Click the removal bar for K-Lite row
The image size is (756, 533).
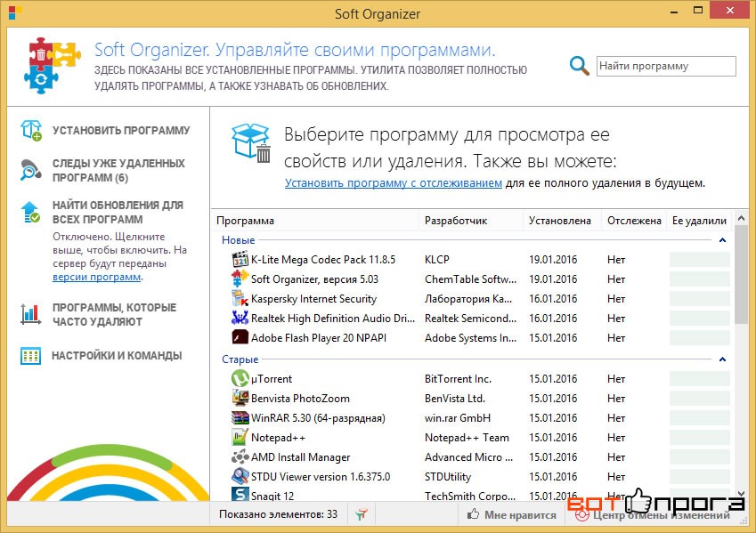tap(700, 259)
